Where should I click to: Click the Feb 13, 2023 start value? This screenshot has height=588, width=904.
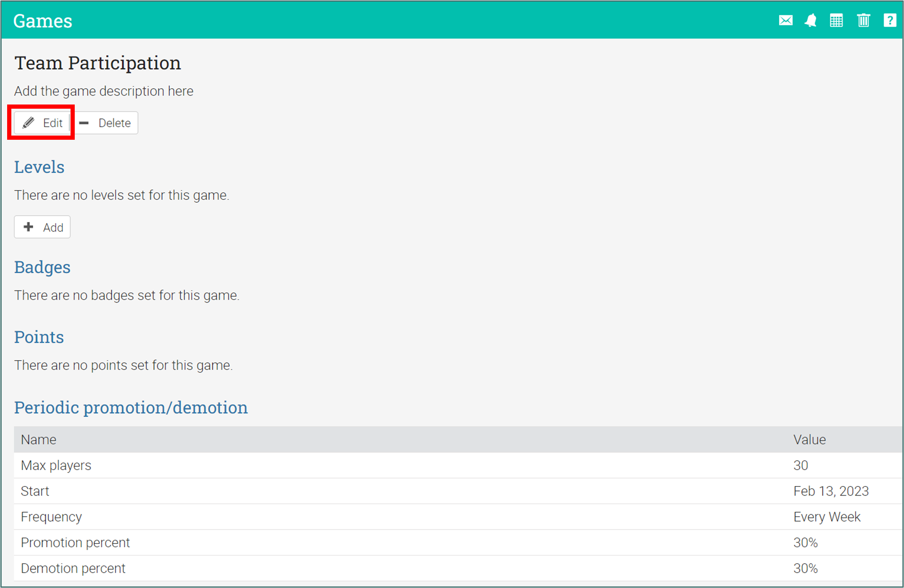pyautogui.click(x=831, y=491)
